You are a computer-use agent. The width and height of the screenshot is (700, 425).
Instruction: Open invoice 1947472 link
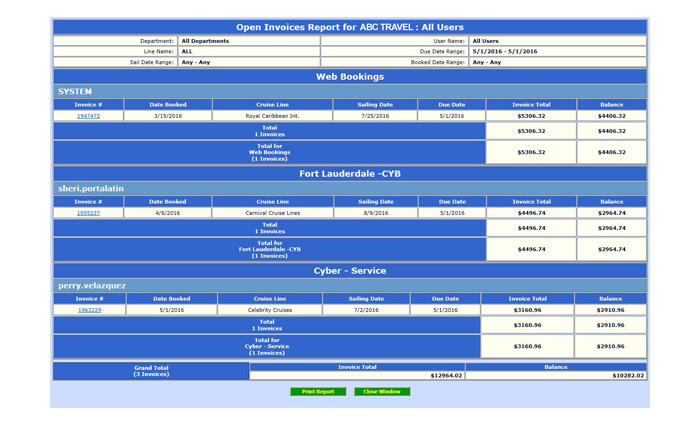click(x=88, y=116)
